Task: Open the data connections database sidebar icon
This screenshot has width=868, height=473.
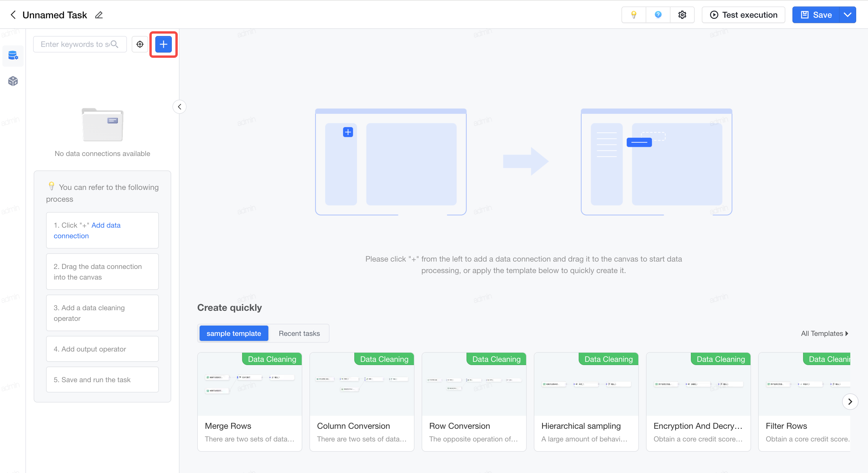Action: pyautogui.click(x=13, y=55)
